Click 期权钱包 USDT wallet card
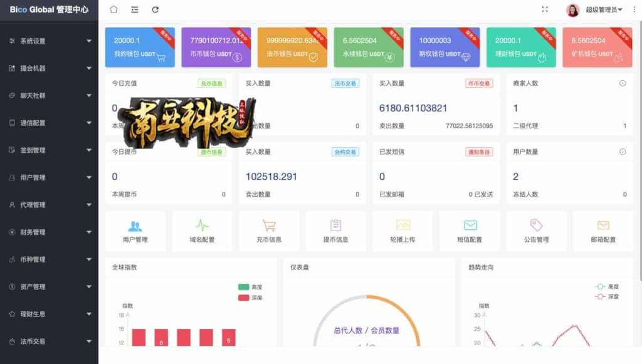642x364 pixels. click(445, 48)
